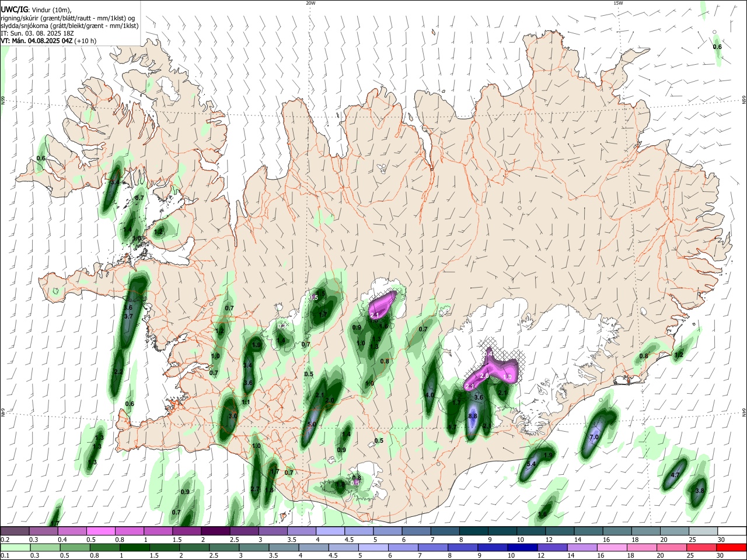
Task: Click the precipitation value '2.2'
Action: (118, 372)
